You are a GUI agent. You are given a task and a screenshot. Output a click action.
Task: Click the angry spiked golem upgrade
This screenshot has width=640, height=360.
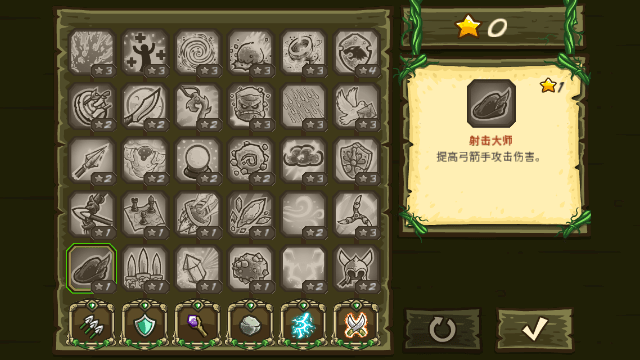[x=250, y=106]
